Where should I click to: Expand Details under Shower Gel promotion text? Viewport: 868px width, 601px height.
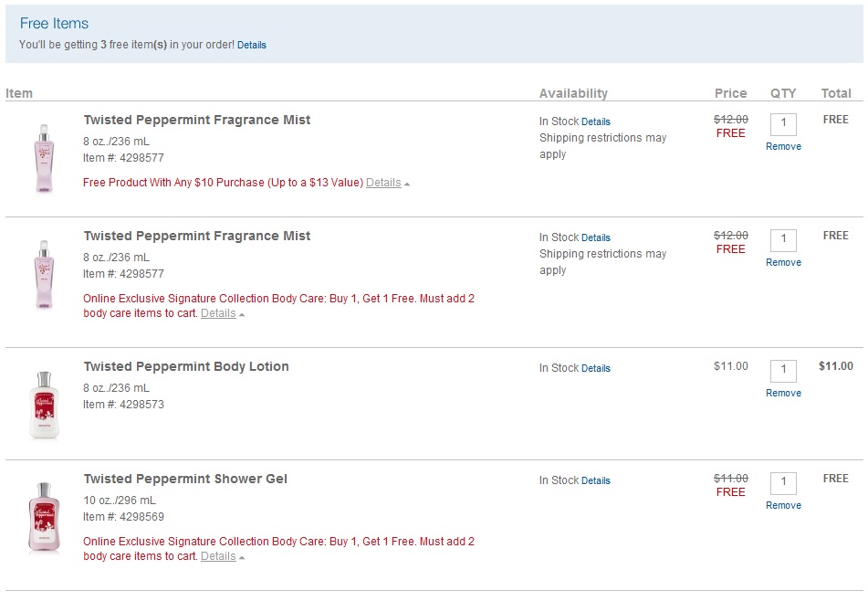(x=218, y=556)
